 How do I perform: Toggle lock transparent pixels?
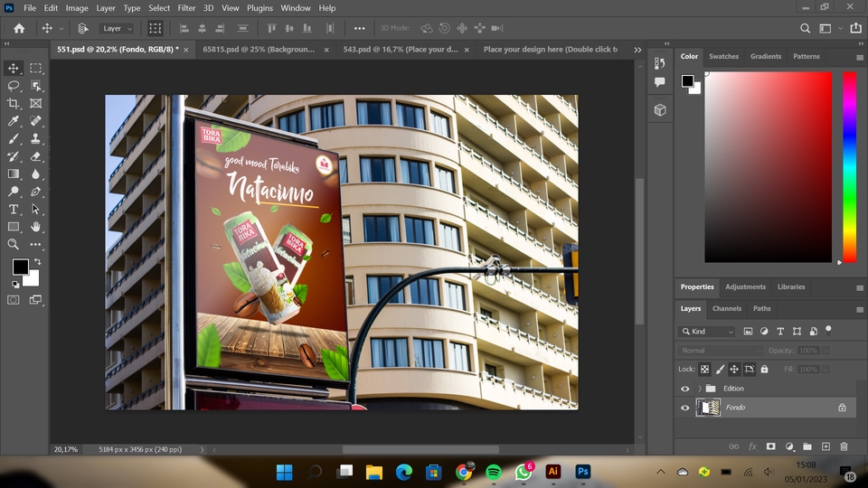coord(704,369)
